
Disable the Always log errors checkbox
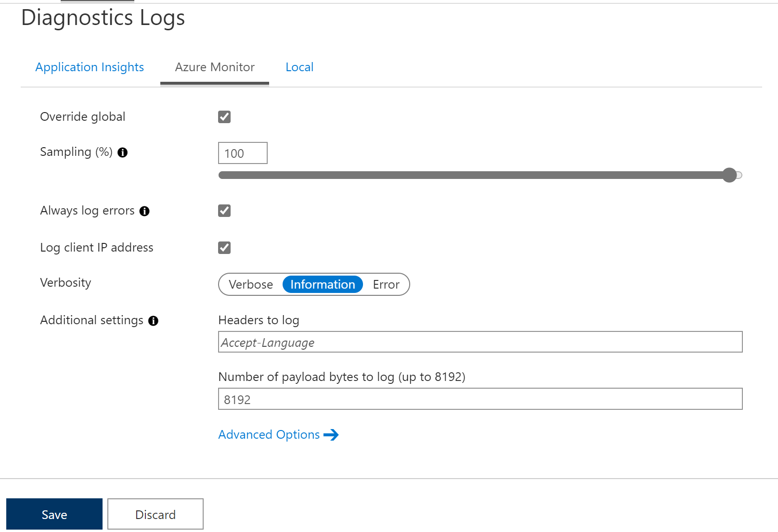224,211
